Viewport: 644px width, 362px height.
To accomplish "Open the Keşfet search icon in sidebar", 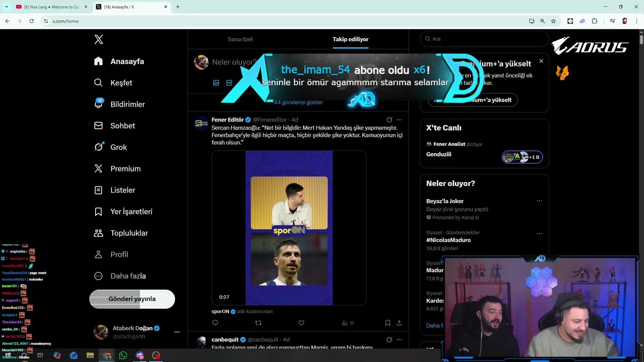I will coord(99,82).
